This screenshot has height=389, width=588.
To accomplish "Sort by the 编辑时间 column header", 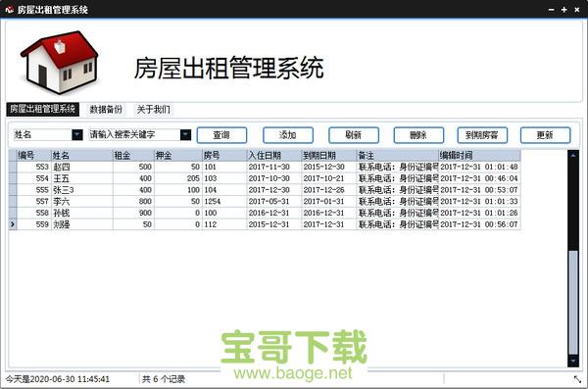I will 479,155.
